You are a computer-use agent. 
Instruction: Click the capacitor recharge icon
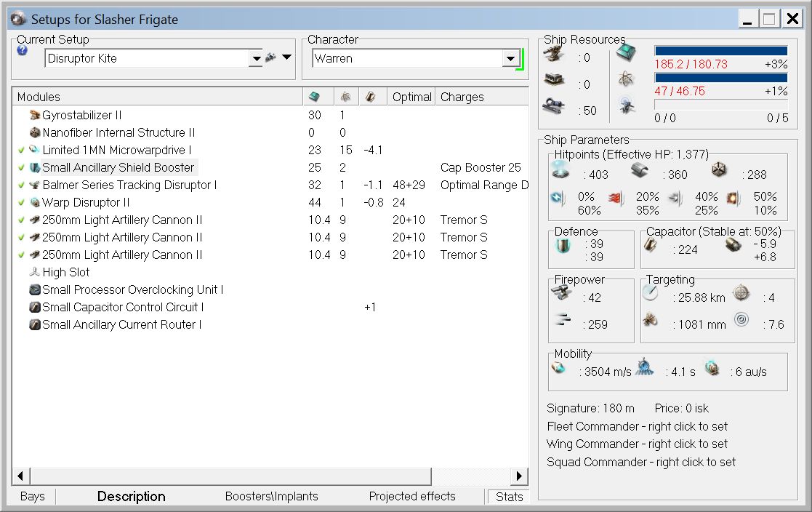[733, 244]
